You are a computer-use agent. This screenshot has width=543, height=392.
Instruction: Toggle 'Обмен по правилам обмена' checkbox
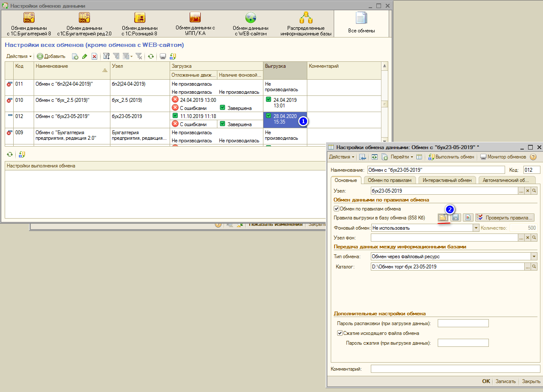[336, 209]
